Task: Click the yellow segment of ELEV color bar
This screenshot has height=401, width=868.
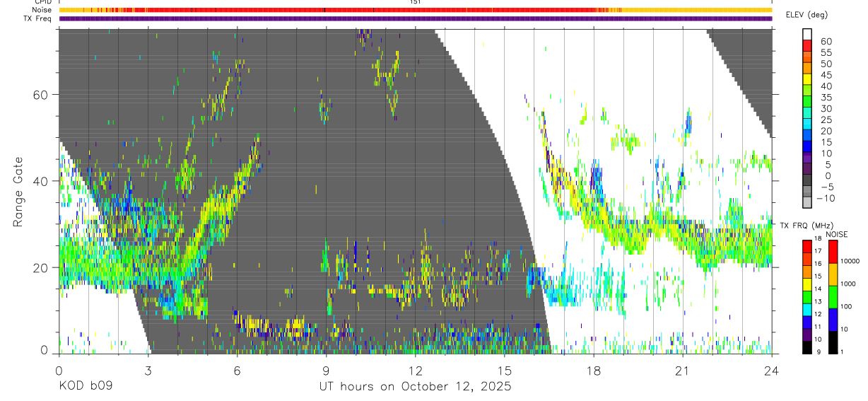Action: 807,80
